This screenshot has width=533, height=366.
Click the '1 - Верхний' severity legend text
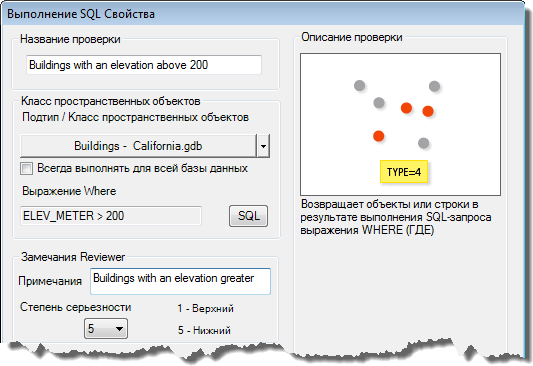coord(206,308)
